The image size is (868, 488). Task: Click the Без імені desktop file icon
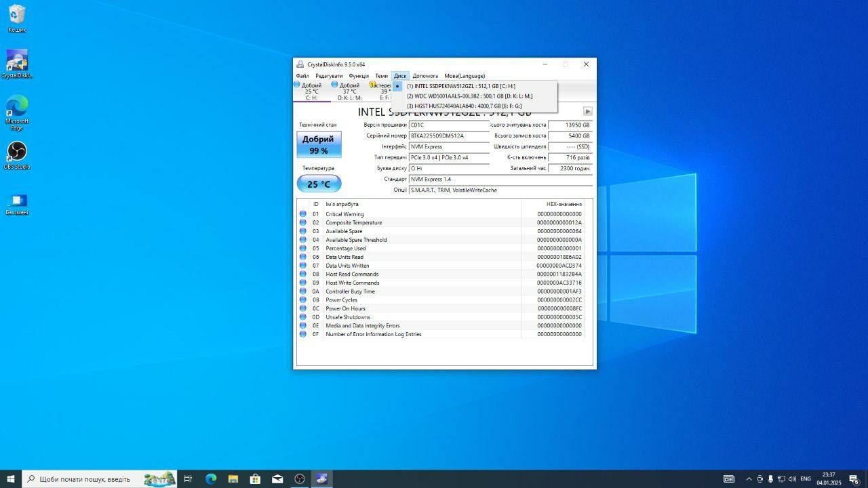[x=17, y=204]
